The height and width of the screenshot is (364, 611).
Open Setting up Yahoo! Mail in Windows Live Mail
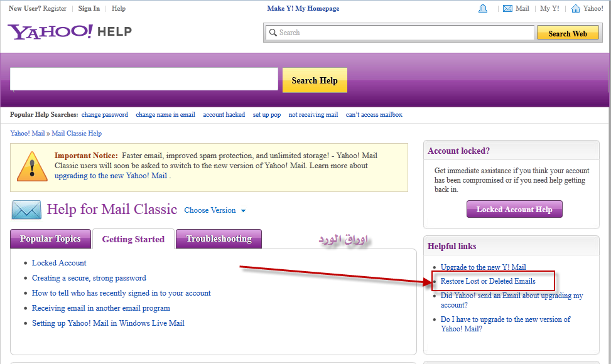[108, 323]
